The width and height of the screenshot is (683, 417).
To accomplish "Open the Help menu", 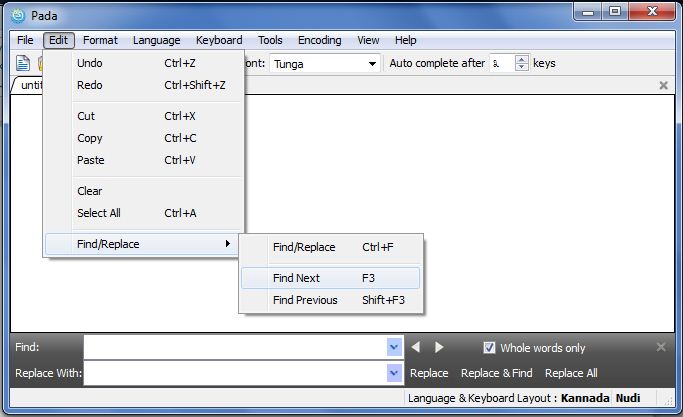I will 406,40.
